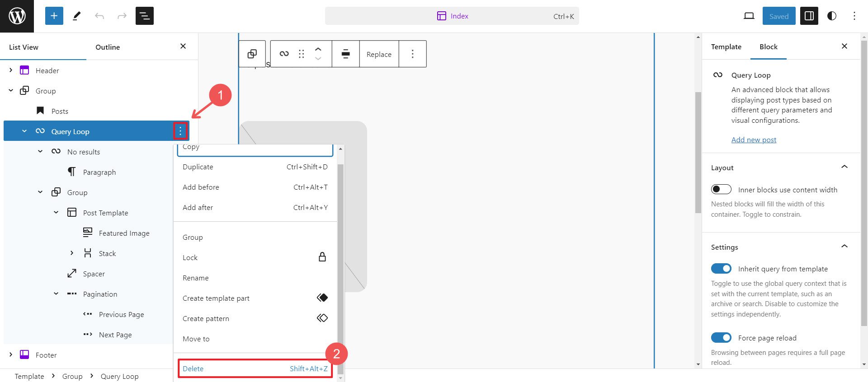Click the filled diamond Create template part icon

(322, 298)
